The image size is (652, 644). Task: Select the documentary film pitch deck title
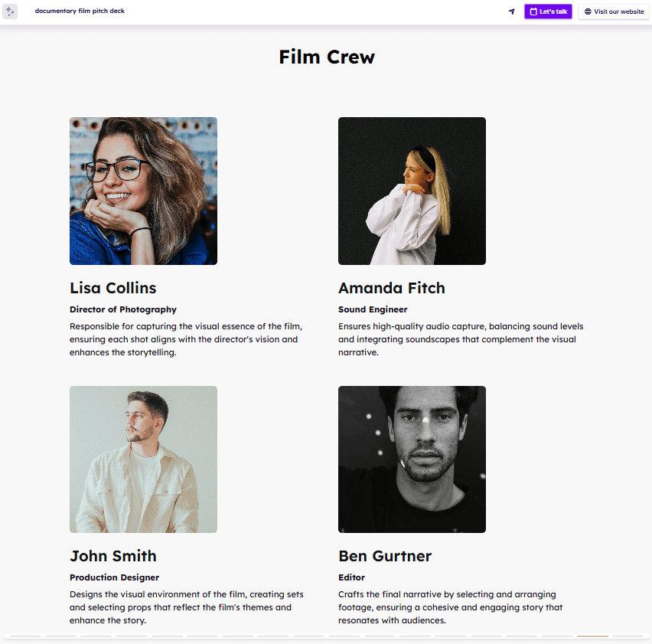click(x=80, y=11)
